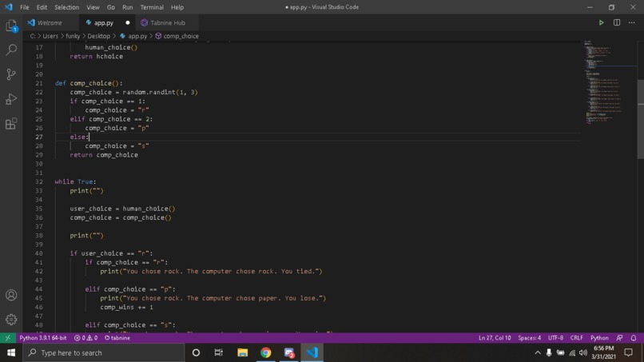Open File Explorer from the taskbar

click(242, 352)
